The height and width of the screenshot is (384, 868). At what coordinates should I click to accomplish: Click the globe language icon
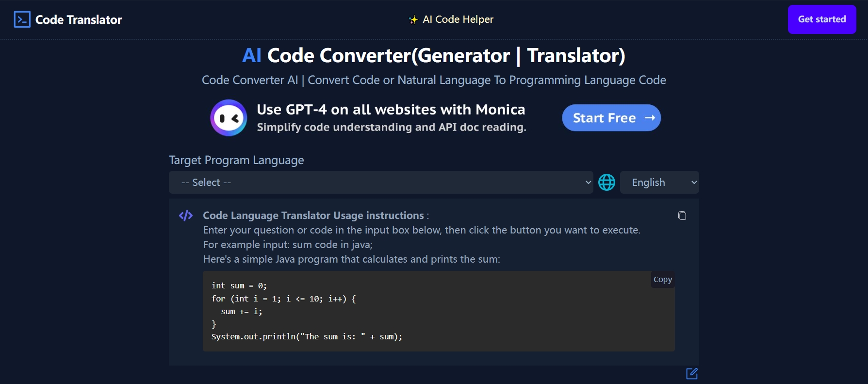pyautogui.click(x=606, y=183)
